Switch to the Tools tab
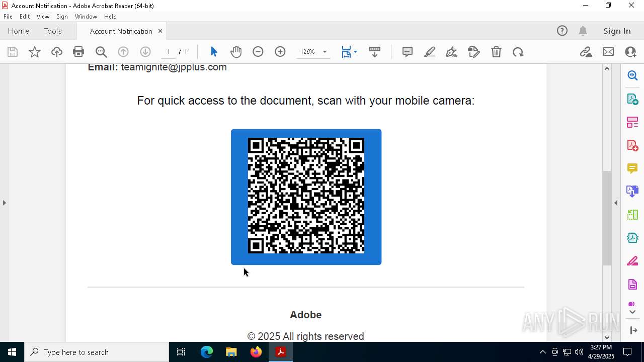Screen dimensions: 644x362 click(53, 31)
